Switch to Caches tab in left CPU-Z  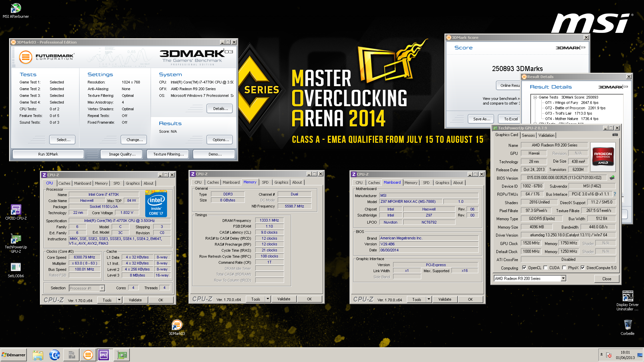pyautogui.click(x=64, y=183)
